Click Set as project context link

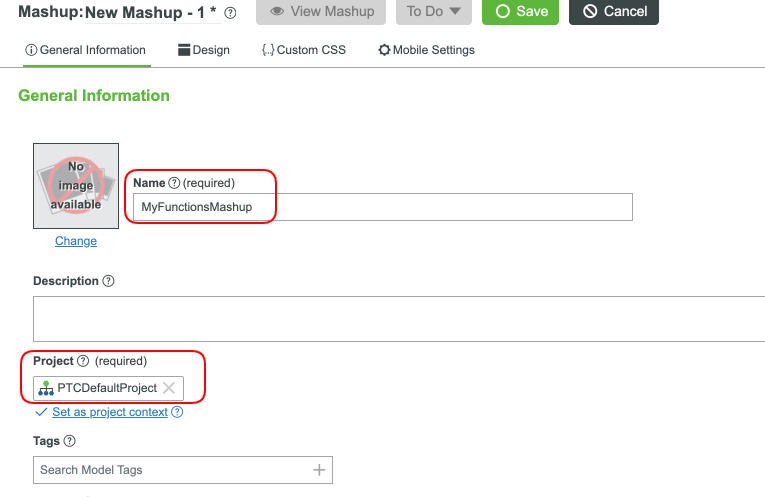117,412
